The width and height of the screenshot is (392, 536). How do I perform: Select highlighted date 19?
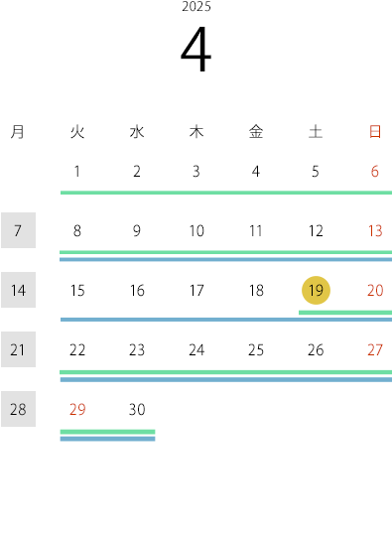click(x=316, y=290)
